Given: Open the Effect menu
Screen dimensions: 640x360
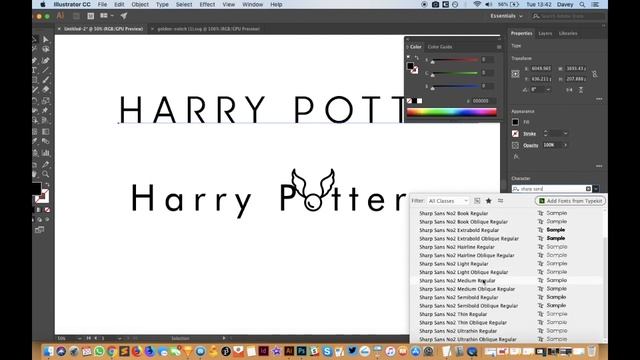Looking at the screenshot, I should point(207,4).
